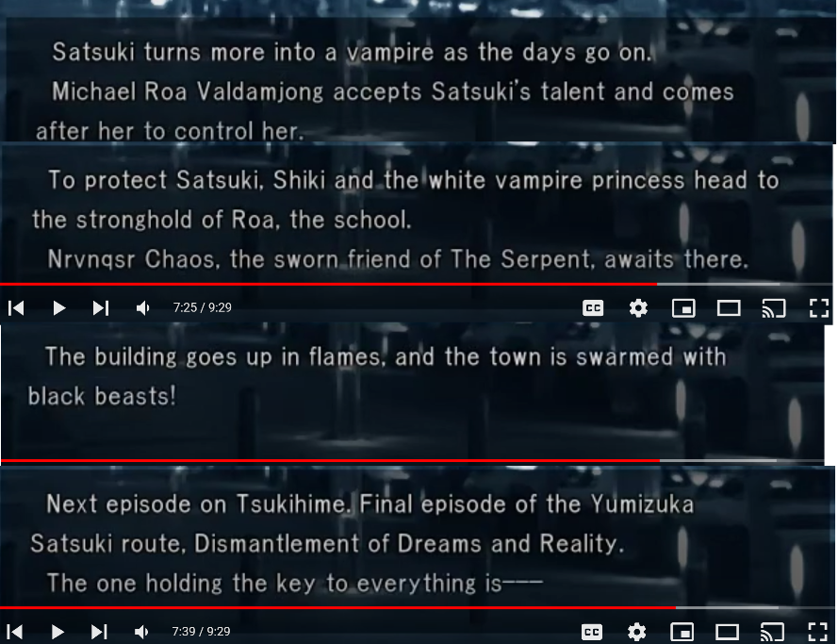The width and height of the screenshot is (838, 644).
Task: Open settings gear in 7:39 player
Action: pos(636,632)
